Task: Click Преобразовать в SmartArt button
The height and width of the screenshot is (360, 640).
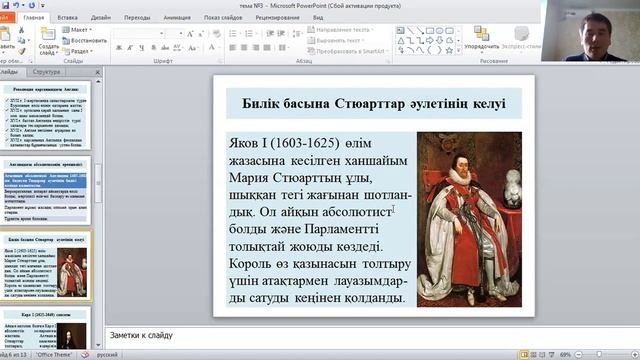Action: 347,51
